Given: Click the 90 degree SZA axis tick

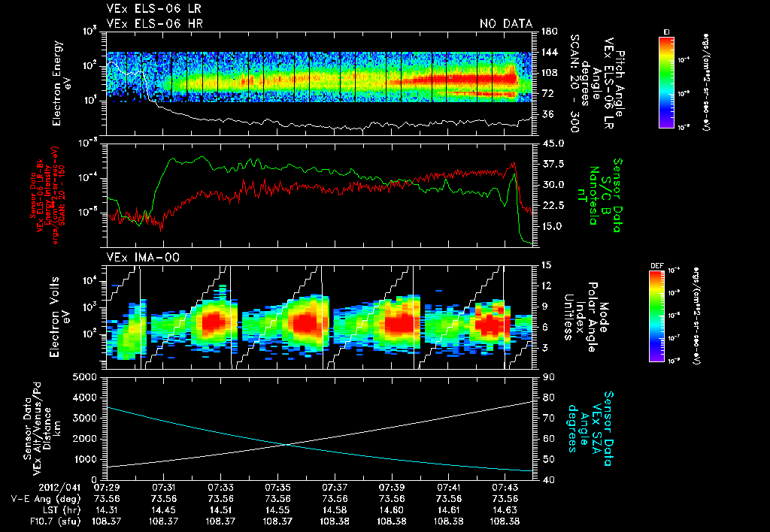Looking at the screenshot, I should point(548,377).
